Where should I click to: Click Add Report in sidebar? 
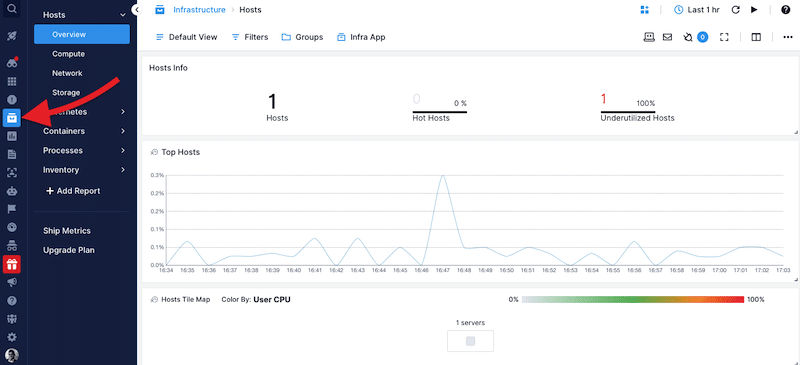73,191
